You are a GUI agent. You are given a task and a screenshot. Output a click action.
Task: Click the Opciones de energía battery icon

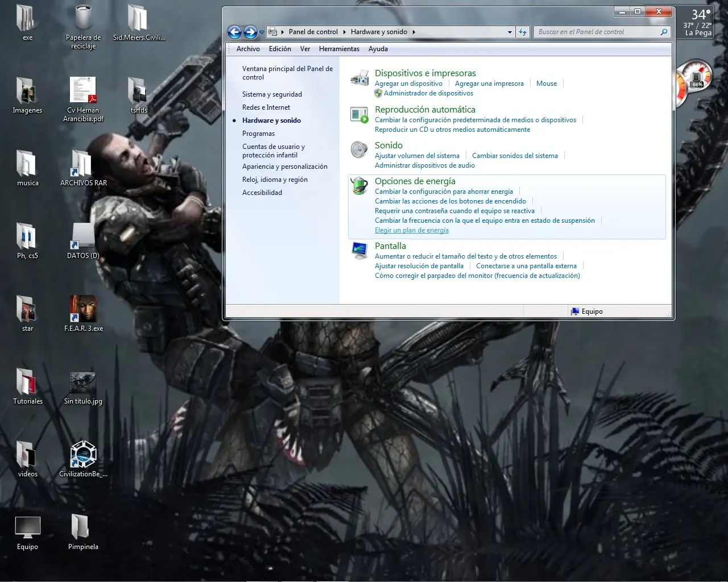click(x=359, y=186)
